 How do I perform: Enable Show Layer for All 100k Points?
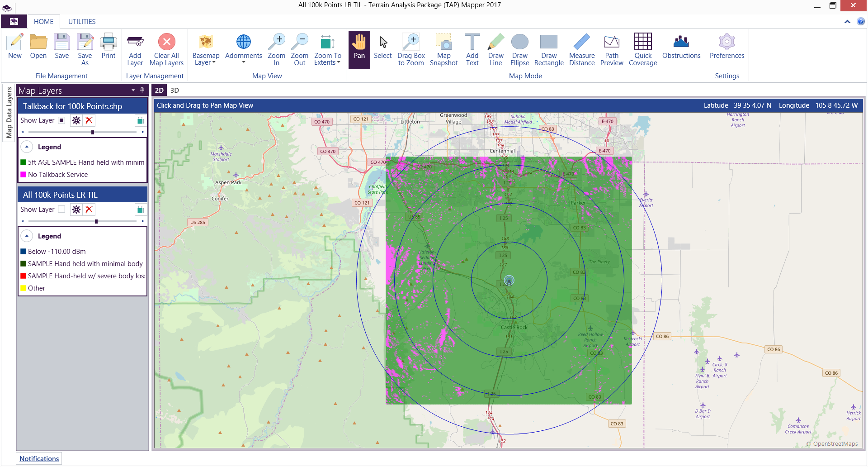click(62, 210)
